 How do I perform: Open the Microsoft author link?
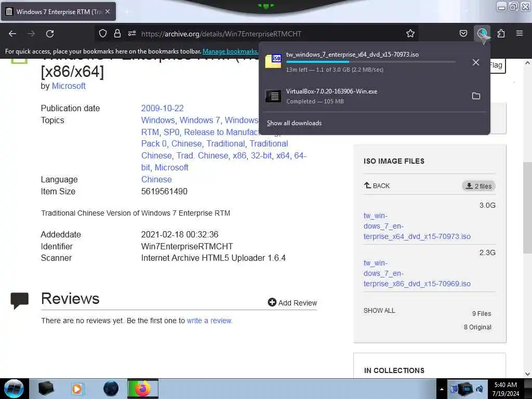coord(69,86)
